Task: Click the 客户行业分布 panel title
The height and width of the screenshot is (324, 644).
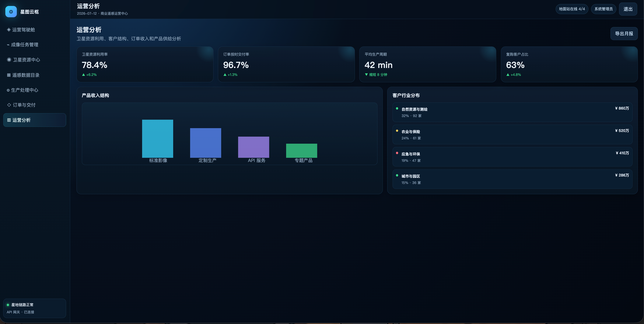Action: point(406,96)
